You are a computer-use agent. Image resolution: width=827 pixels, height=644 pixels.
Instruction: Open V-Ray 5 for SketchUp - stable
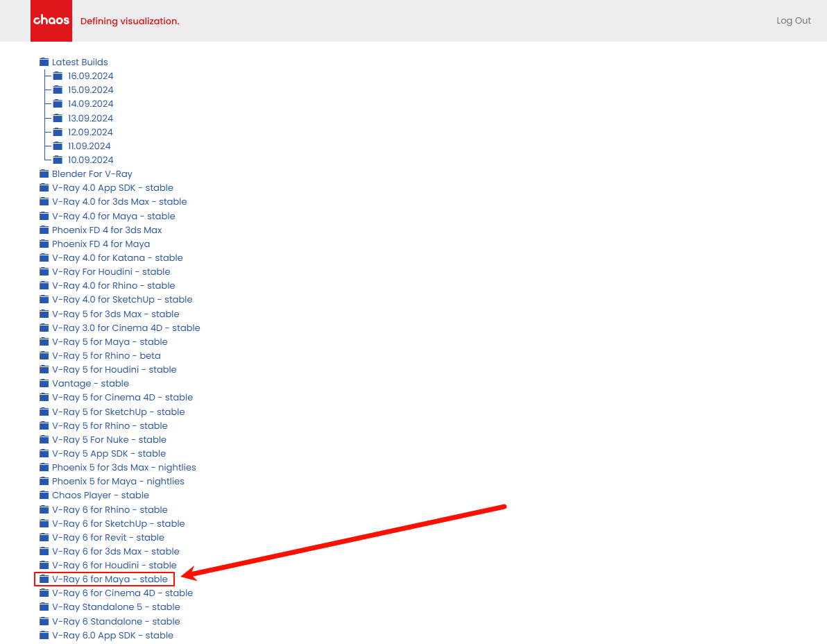coord(118,412)
